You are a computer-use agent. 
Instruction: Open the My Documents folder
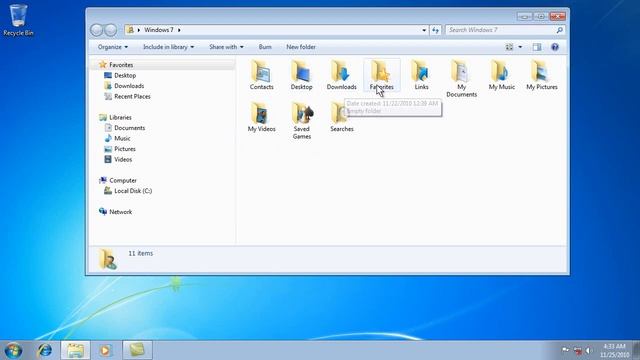click(462, 79)
